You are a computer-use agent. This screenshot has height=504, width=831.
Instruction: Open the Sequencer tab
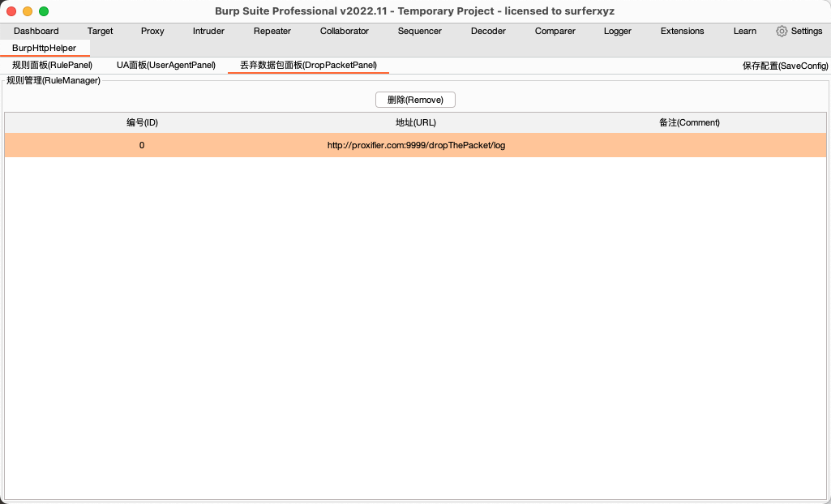(420, 32)
